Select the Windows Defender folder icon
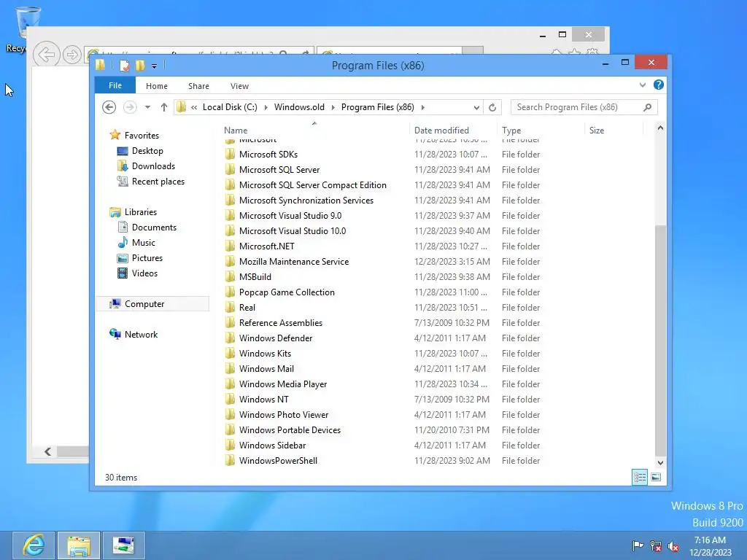Image resolution: width=747 pixels, height=560 pixels. pyautogui.click(x=230, y=338)
